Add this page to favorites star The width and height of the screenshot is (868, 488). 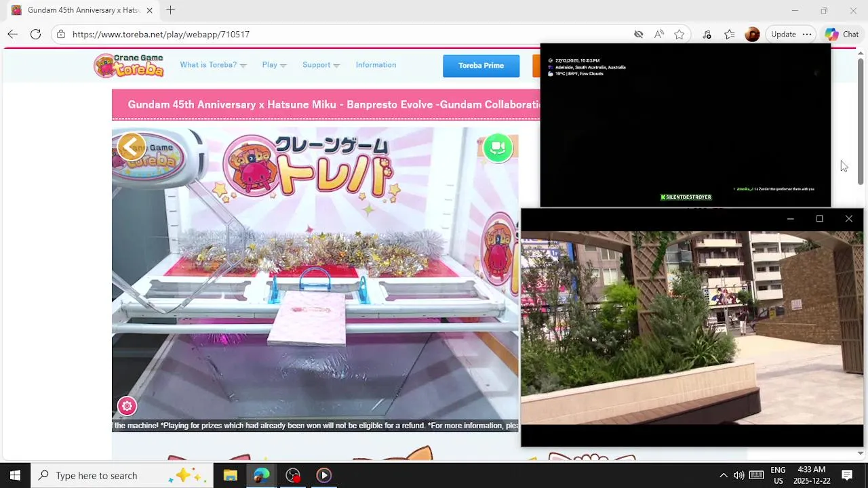(679, 34)
